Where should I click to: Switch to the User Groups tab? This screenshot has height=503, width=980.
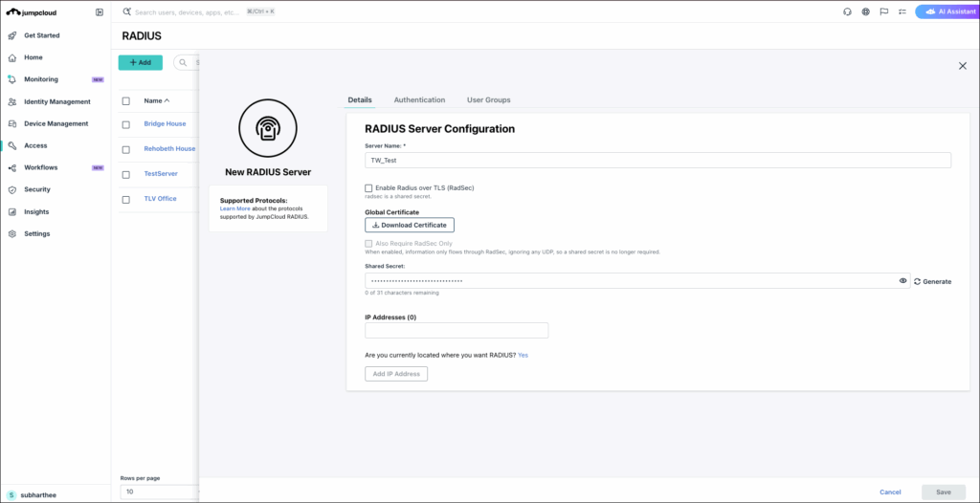pos(489,100)
